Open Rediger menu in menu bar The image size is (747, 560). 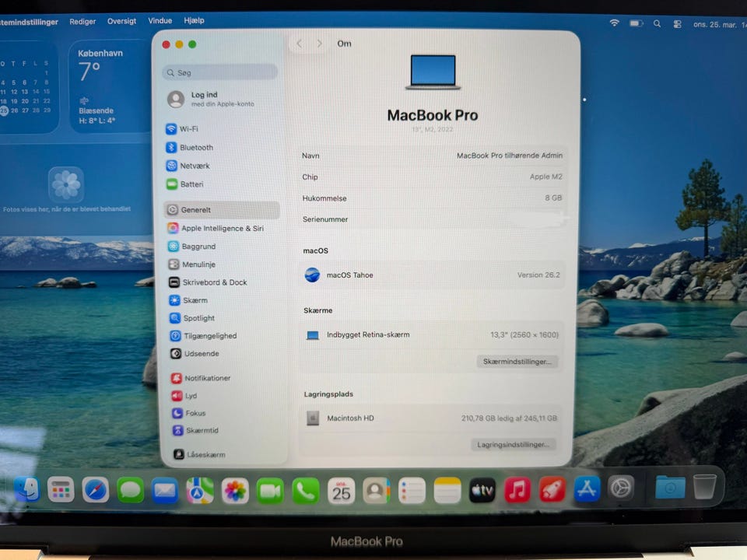[x=82, y=22]
